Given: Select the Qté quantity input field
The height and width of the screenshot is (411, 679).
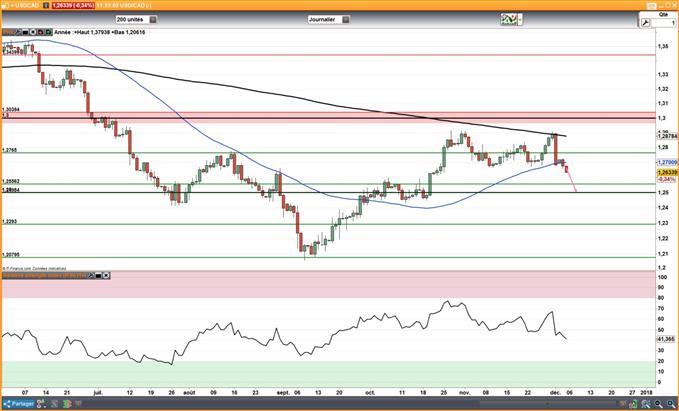Looking at the screenshot, I should (x=663, y=23).
